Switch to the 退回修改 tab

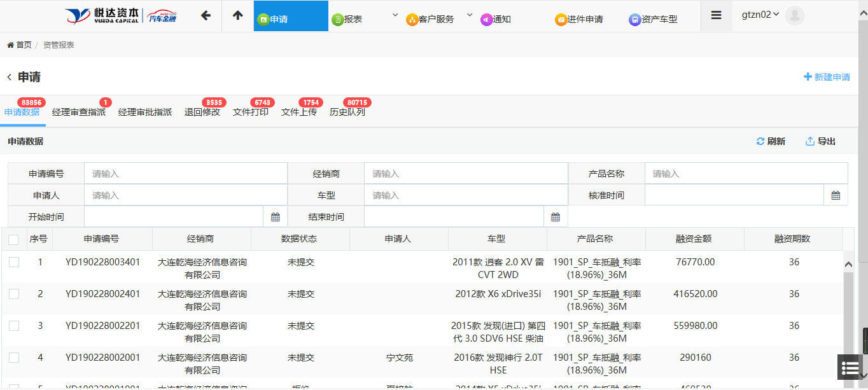[x=202, y=112]
